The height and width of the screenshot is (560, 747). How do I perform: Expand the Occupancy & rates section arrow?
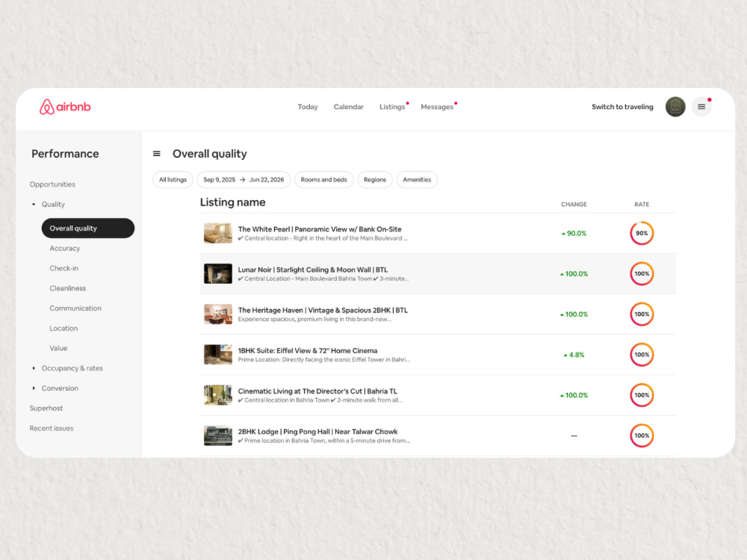(x=34, y=368)
